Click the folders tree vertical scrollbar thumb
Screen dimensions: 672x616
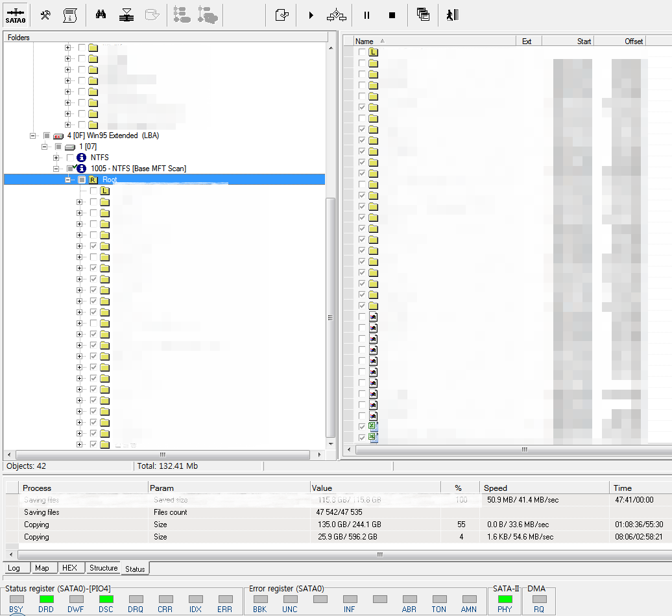[x=330, y=318]
